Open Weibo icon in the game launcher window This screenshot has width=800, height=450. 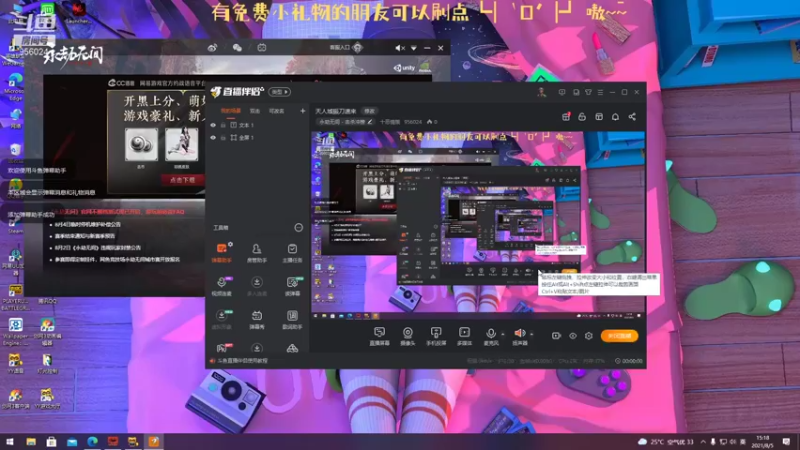coord(212,48)
